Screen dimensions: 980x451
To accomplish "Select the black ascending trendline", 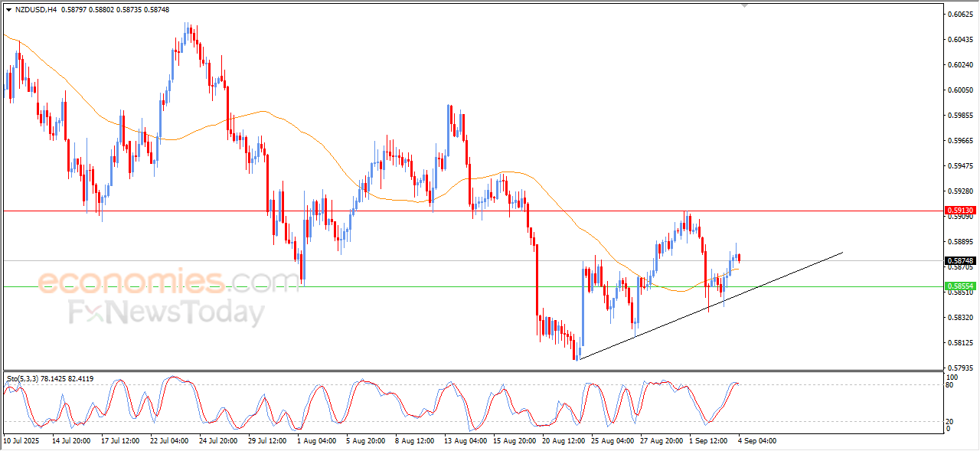I will coord(711,306).
